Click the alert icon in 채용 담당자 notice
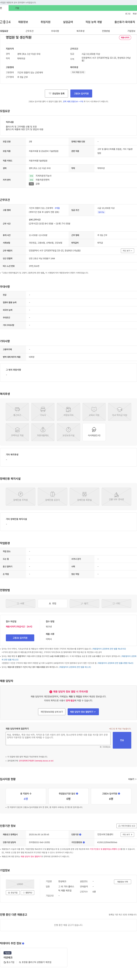Viewport: 137px width, 980px height. tap(51, 692)
